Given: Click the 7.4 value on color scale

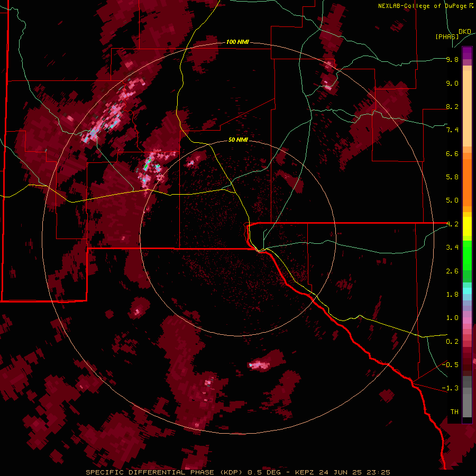Looking at the screenshot, I should click(452, 130).
